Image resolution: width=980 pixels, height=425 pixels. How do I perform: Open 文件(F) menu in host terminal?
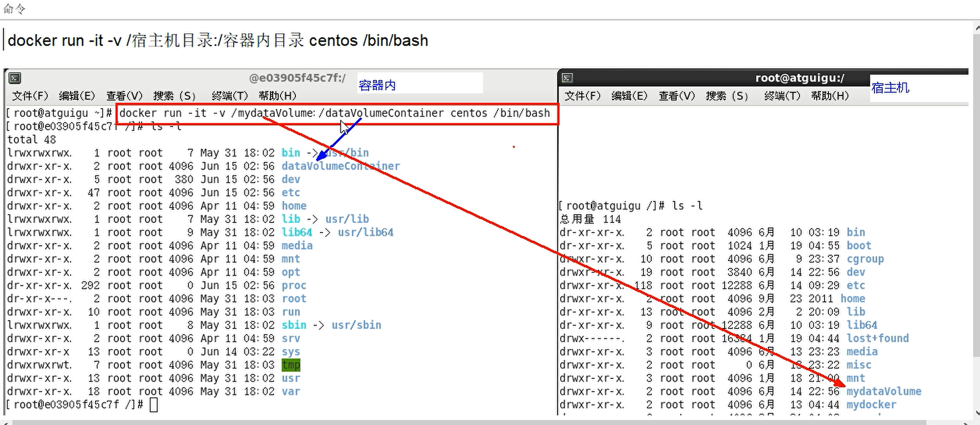[x=582, y=96]
